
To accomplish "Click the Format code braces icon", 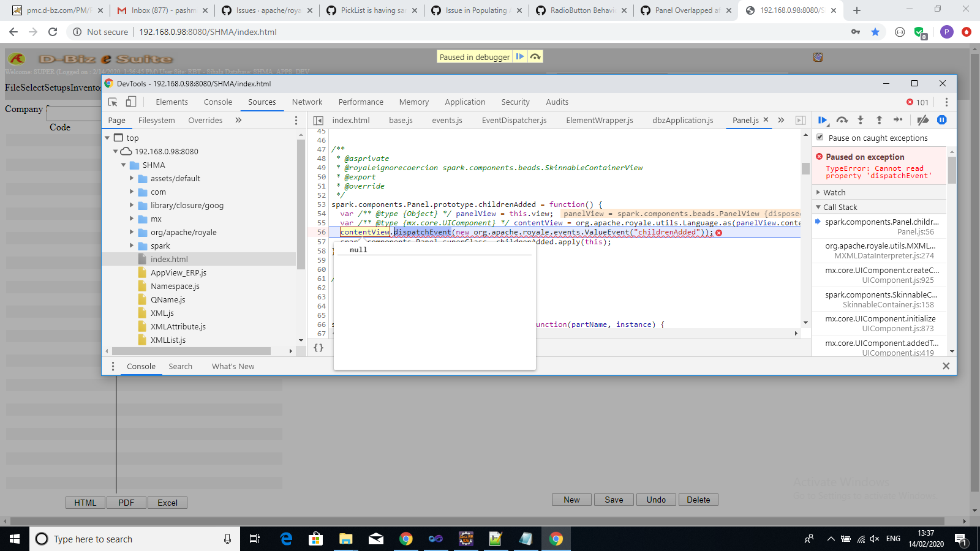I will coord(318,348).
